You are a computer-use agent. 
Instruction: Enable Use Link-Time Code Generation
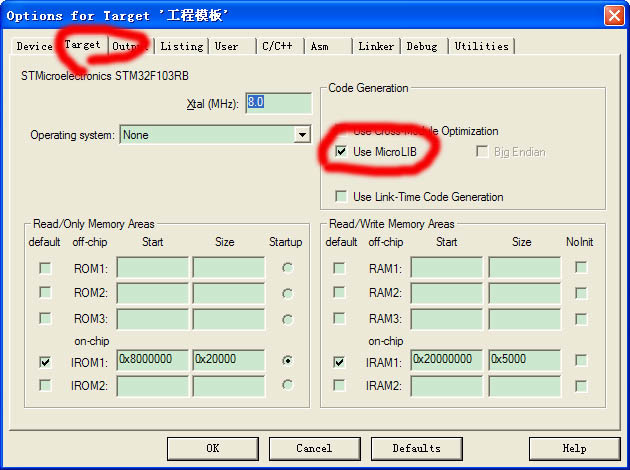(342, 196)
